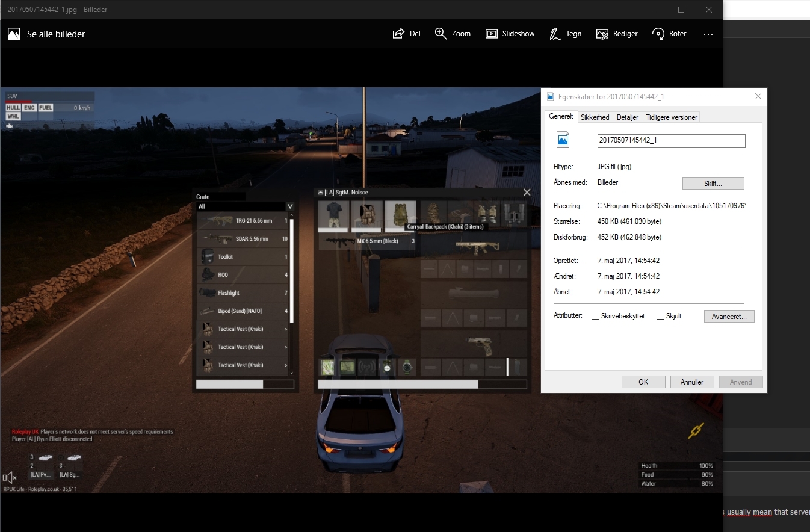Start the Slideshow from the toolbar
The width and height of the screenshot is (810, 532).
[x=510, y=34]
